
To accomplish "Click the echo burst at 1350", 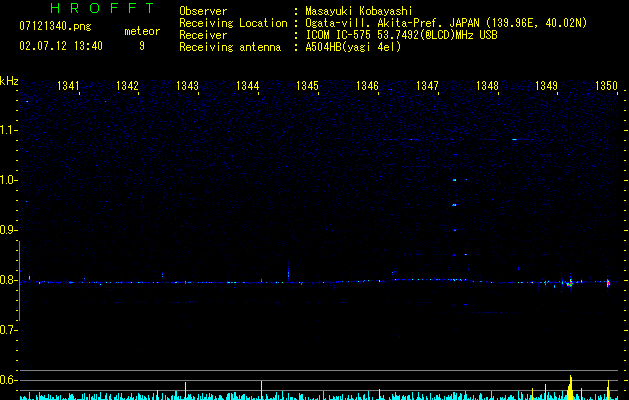I will [608, 283].
